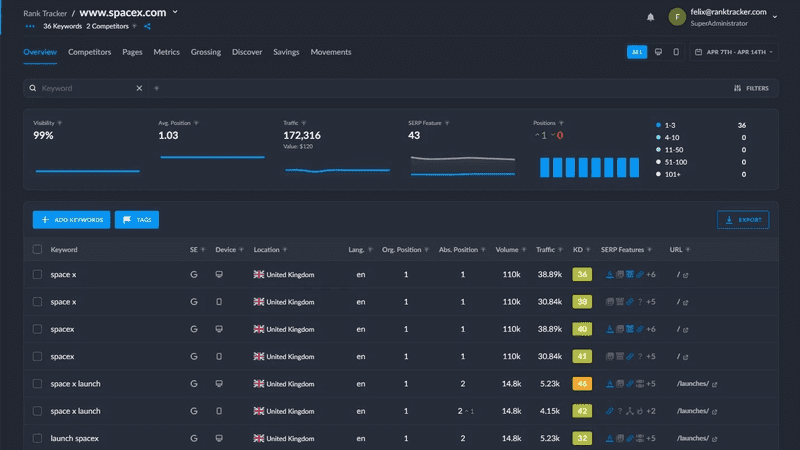
Task: Click the orange KD 46 badge
Action: (x=582, y=384)
